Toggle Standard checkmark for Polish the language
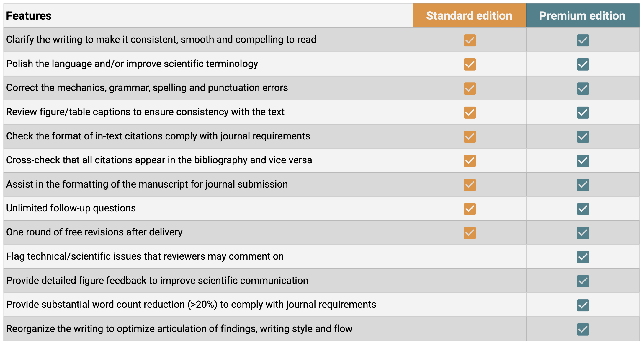This screenshot has height=345, width=644. (470, 64)
